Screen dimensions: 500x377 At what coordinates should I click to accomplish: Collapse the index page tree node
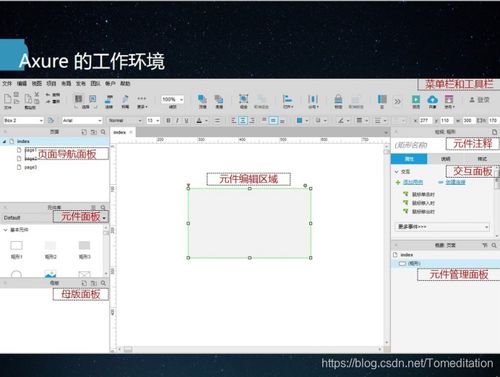[5, 141]
